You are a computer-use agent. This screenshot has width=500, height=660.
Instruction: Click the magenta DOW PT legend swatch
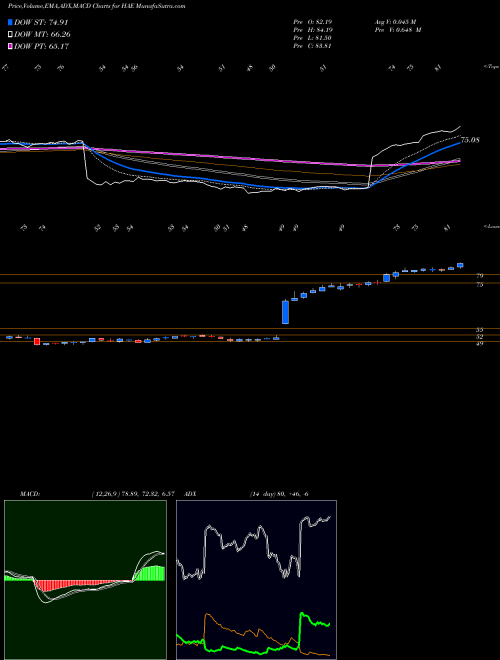(x=11, y=46)
